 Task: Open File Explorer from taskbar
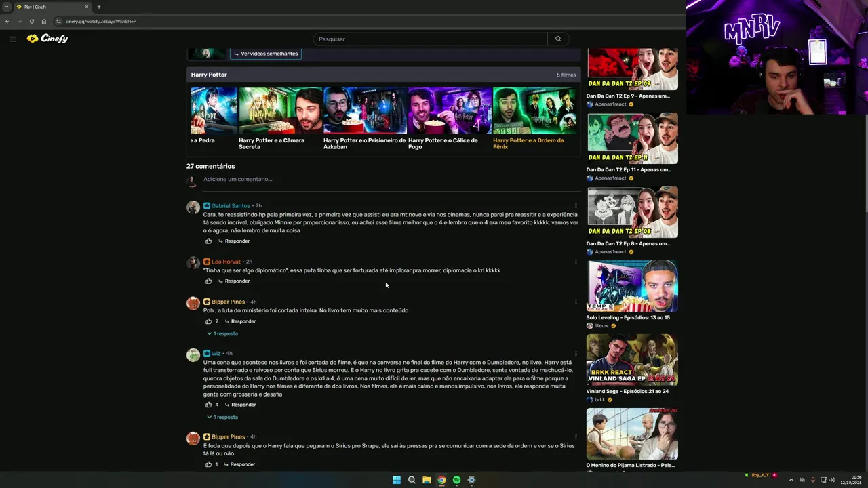tap(427, 480)
